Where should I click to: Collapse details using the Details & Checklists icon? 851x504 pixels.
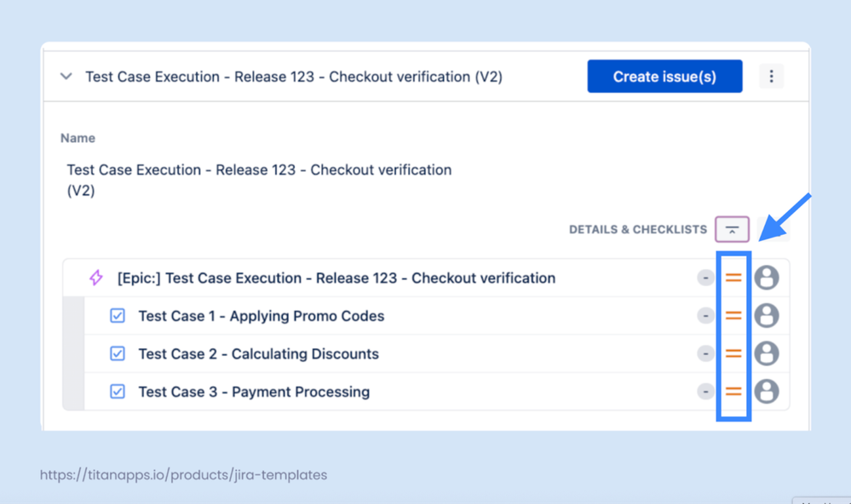(733, 229)
